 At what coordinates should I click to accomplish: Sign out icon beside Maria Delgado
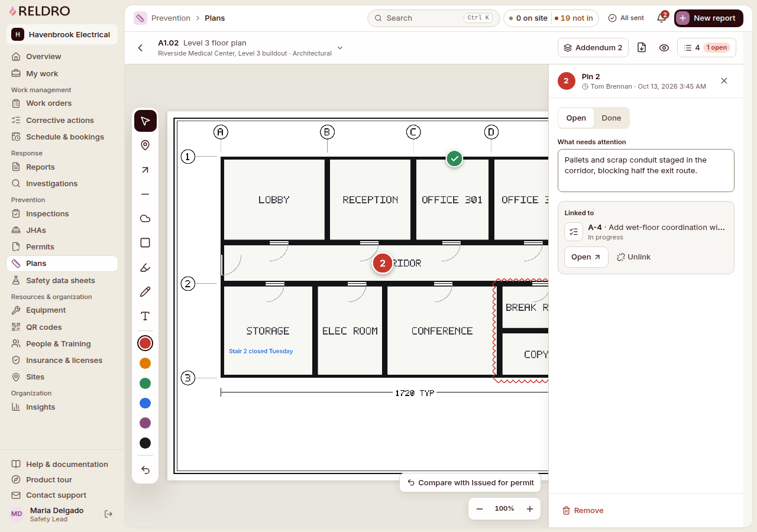(x=108, y=514)
